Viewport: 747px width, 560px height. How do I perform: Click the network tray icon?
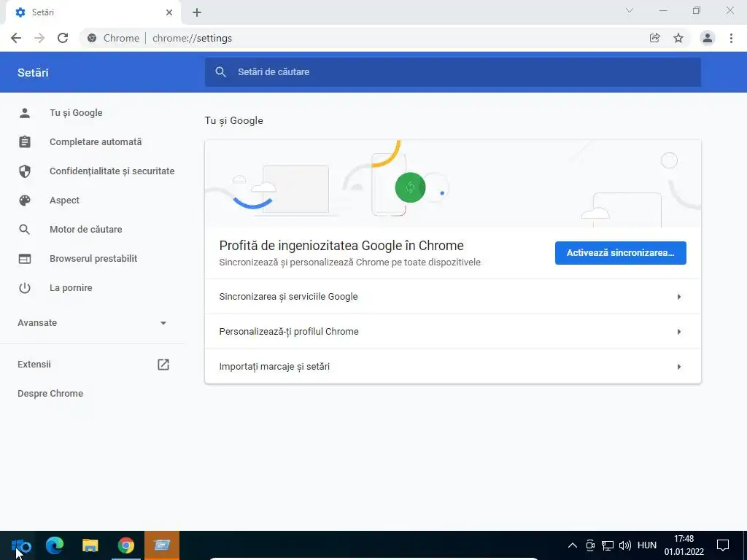coord(608,545)
